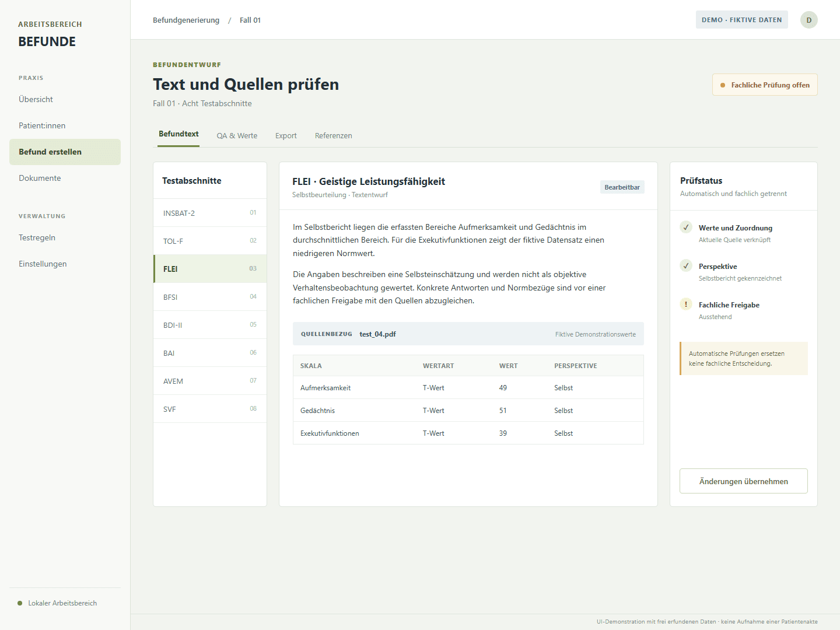Screen dimensions: 840x630
Task: Select Befund erstellen in the sidebar
Action: tap(65, 152)
